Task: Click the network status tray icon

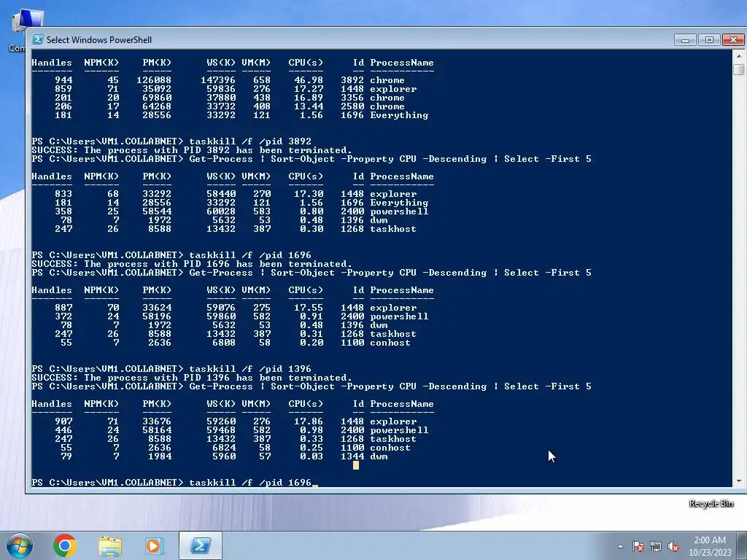Action: click(x=656, y=546)
